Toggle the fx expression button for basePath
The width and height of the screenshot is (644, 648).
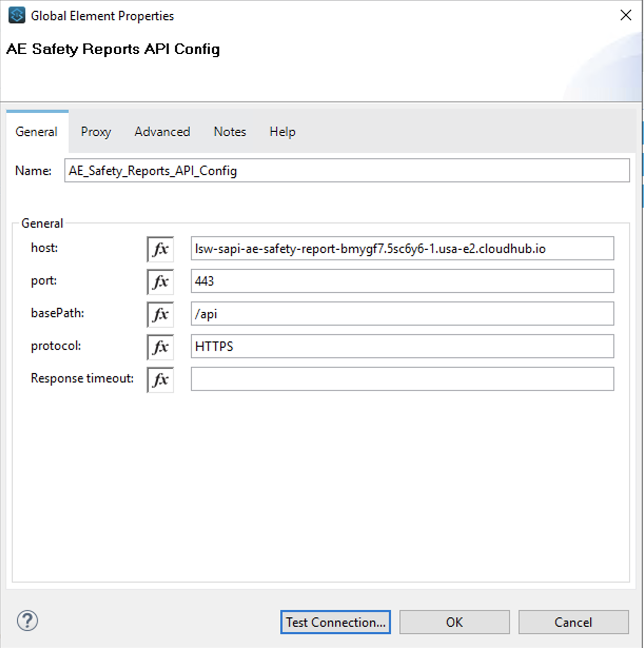tap(160, 315)
